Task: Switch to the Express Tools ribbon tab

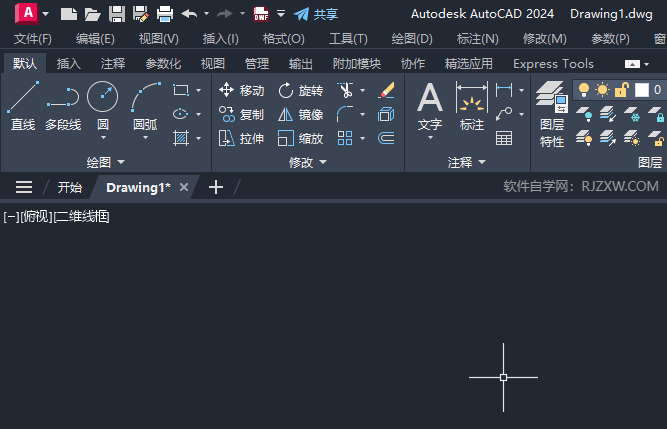Action: [553, 64]
